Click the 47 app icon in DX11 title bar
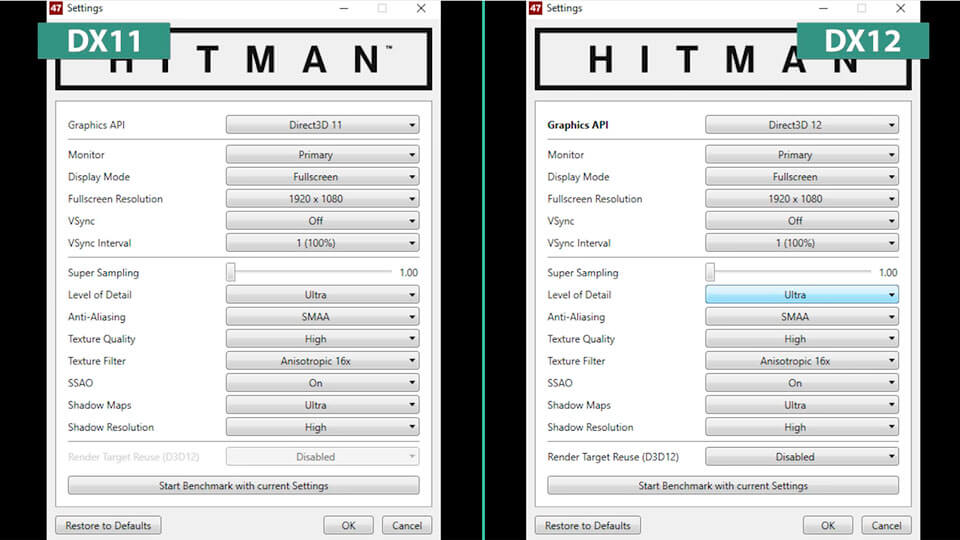Viewport: 960px width, 540px height. [x=56, y=8]
